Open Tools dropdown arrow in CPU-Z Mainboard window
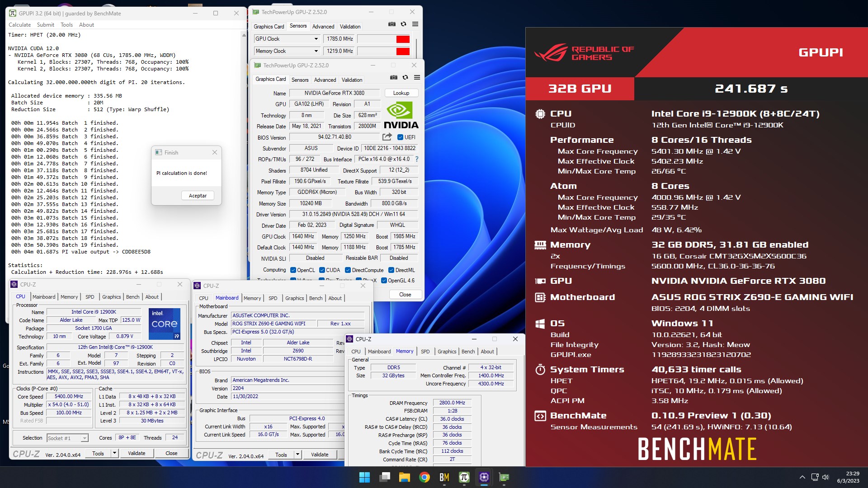Viewport: 868px width, 488px height. (x=297, y=455)
